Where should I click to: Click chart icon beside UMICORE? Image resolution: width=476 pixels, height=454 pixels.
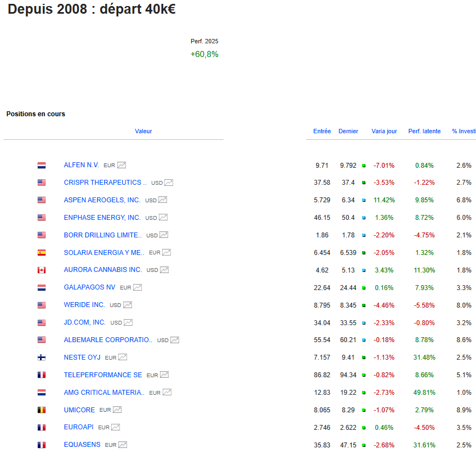[x=117, y=410]
